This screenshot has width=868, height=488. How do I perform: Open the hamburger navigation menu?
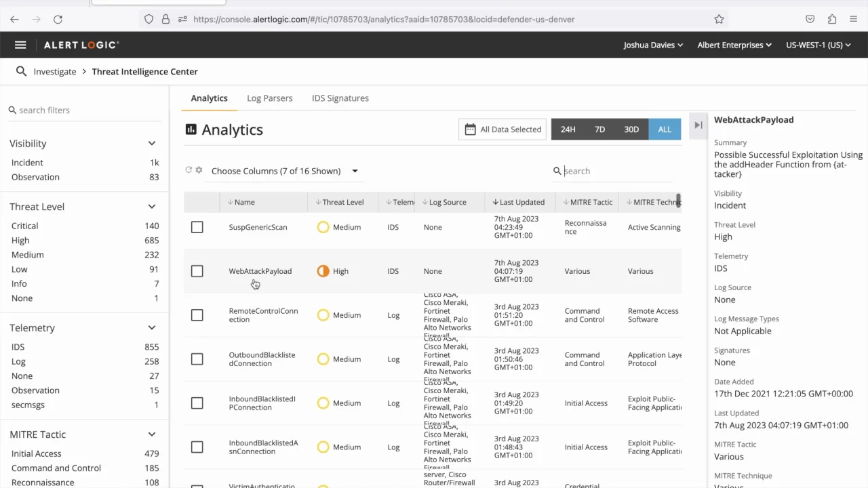pos(20,45)
